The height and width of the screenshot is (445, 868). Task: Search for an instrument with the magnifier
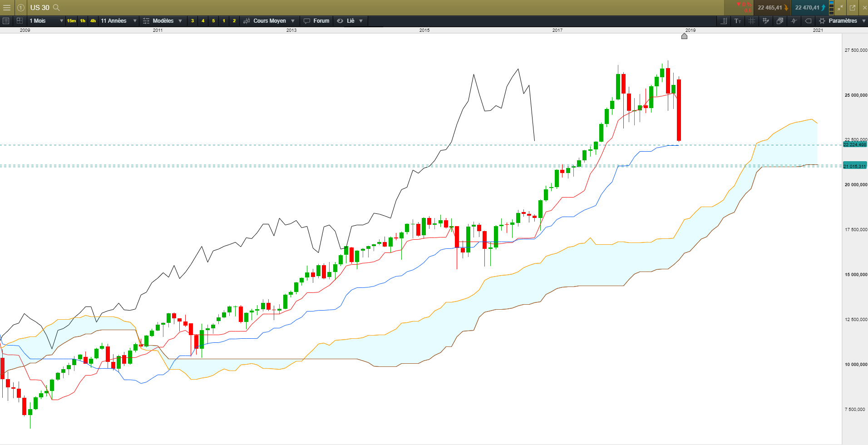(x=56, y=8)
